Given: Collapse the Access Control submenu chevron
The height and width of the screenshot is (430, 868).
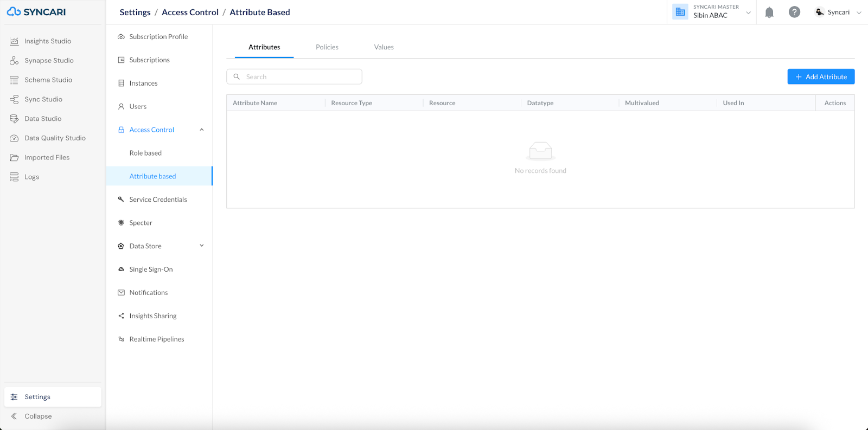Looking at the screenshot, I should click(202, 130).
